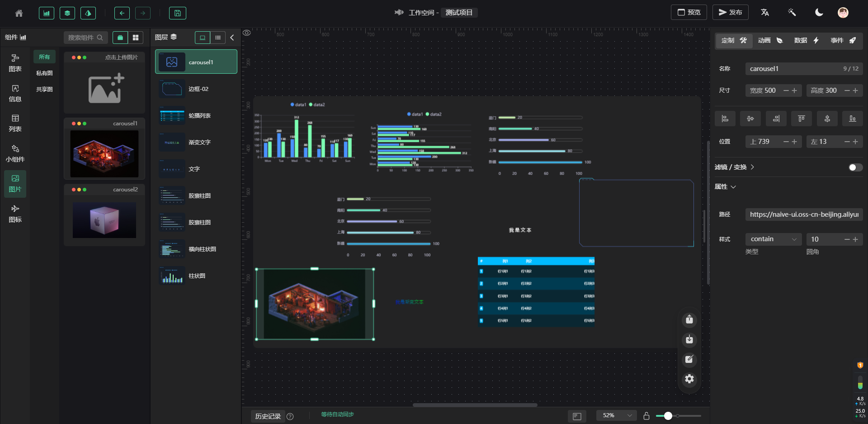Click the 点击上传图片 upload card
Screen dimensions: 868x424
pos(104,82)
